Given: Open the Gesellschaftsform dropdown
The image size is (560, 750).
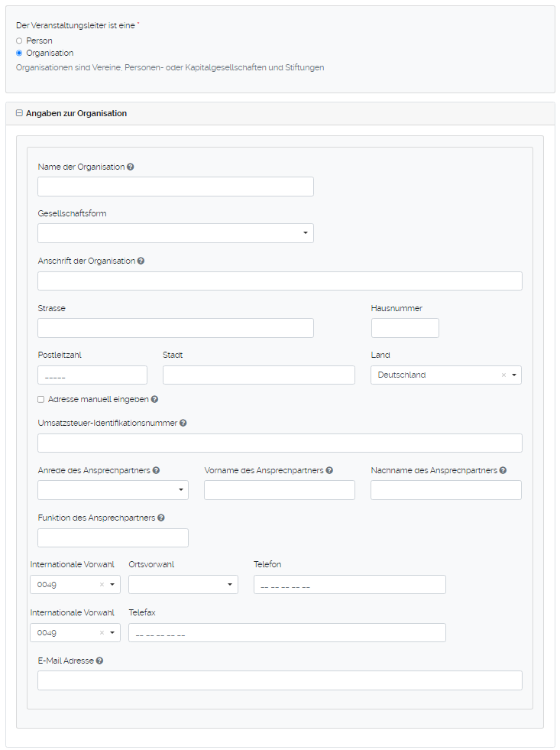Looking at the screenshot, I should tap(176, 233).
